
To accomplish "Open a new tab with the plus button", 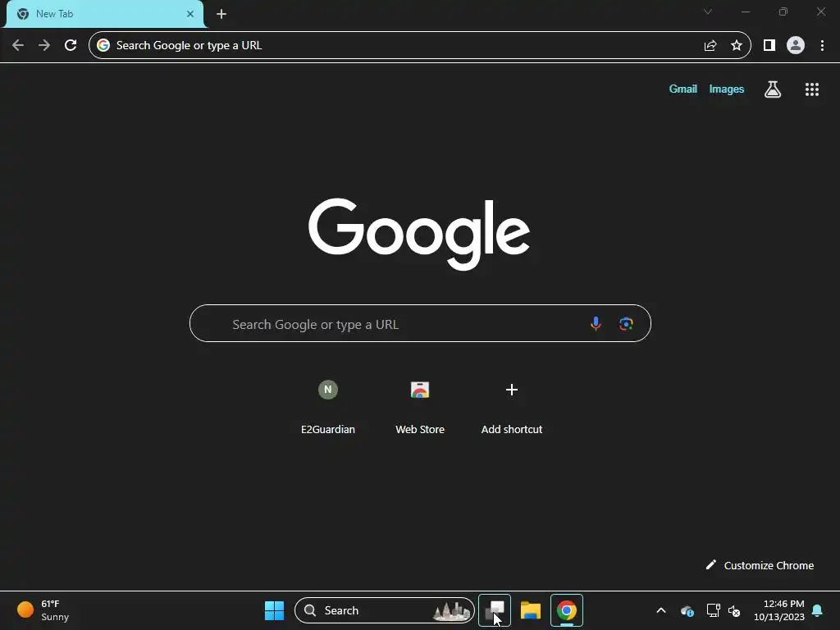I will pos(221,14).
